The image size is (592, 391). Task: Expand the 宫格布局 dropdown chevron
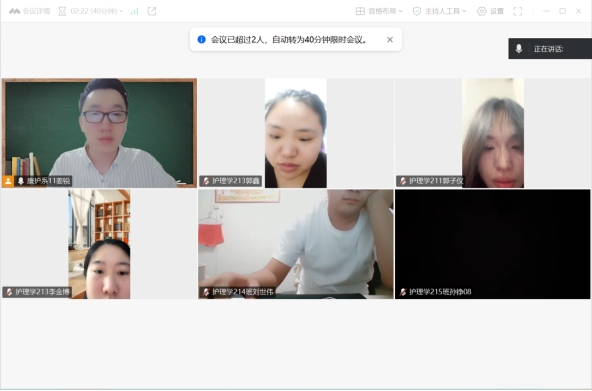click(x=400, y=11)
